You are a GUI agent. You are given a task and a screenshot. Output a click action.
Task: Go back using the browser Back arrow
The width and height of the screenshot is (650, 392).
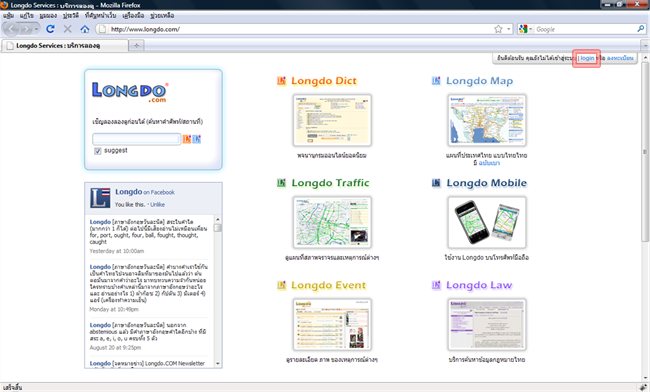point(11,29)
